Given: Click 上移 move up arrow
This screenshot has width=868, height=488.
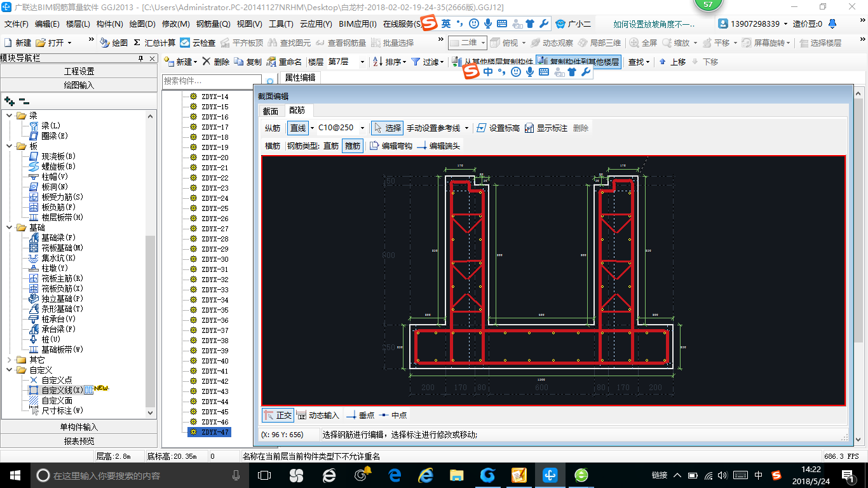Looking at the screenshot, I should (672, 62).
